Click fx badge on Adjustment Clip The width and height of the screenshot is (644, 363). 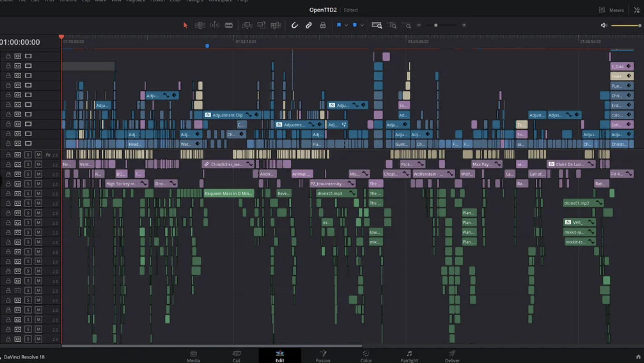click(x=208, y=115)
